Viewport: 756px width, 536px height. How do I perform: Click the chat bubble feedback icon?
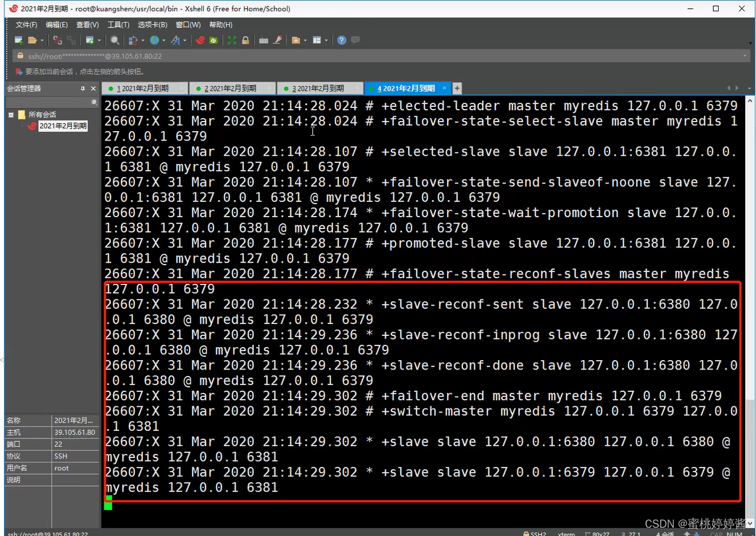tap(355, 40)
